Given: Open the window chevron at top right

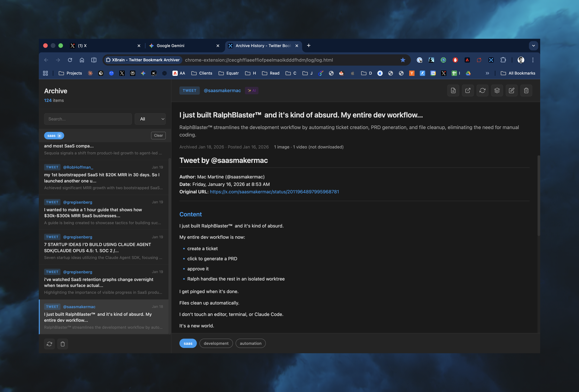Looking at the screenshot, I should click(x=533, y=46).
